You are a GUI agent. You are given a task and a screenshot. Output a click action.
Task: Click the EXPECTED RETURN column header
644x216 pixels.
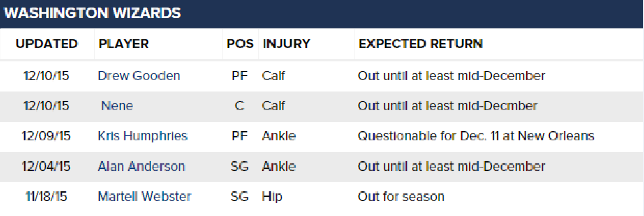pos(421,43)
